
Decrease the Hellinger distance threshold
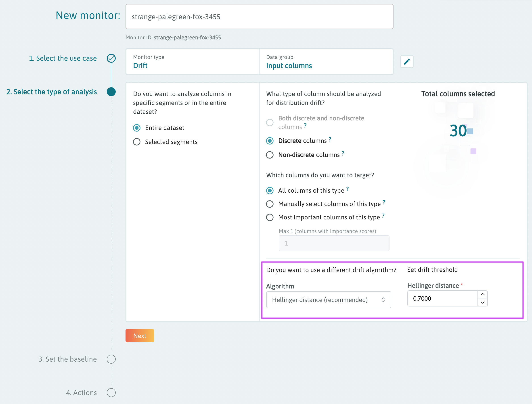point(482,303)
